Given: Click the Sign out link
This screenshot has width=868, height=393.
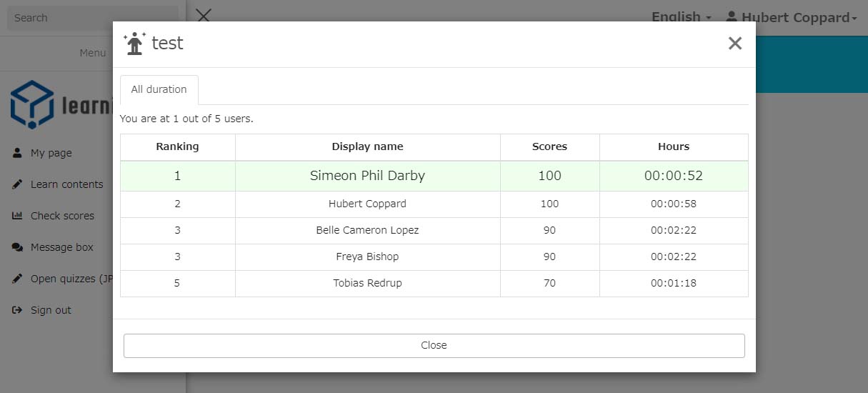Looking at the screenshot, I should [x=51, y=310].
